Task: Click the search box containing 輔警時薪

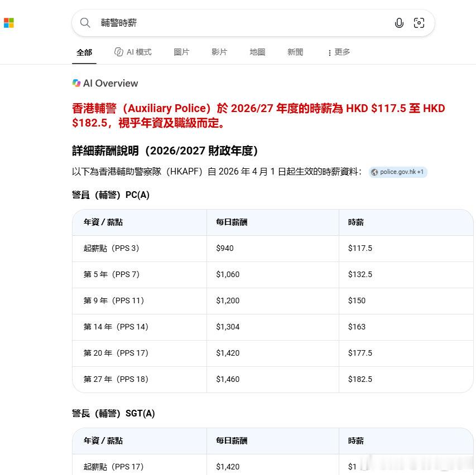Action: pyautogui.click(x=253, y=23)
